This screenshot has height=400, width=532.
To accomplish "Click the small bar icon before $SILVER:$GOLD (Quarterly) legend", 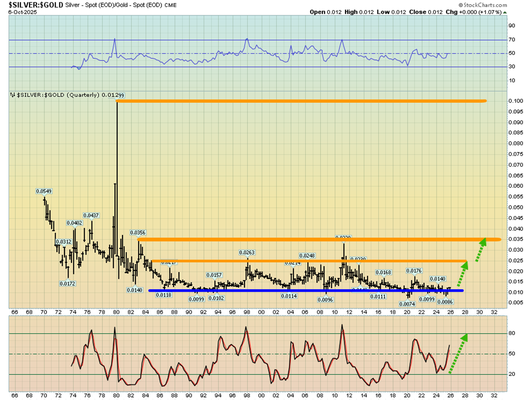I will [12, 95].
